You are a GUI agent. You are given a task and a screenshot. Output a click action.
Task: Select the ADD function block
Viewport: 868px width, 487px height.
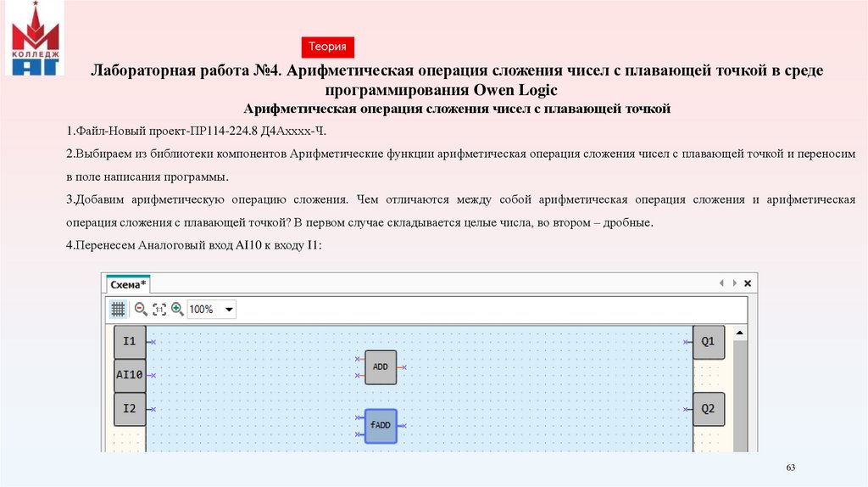(x=381, y=367)
